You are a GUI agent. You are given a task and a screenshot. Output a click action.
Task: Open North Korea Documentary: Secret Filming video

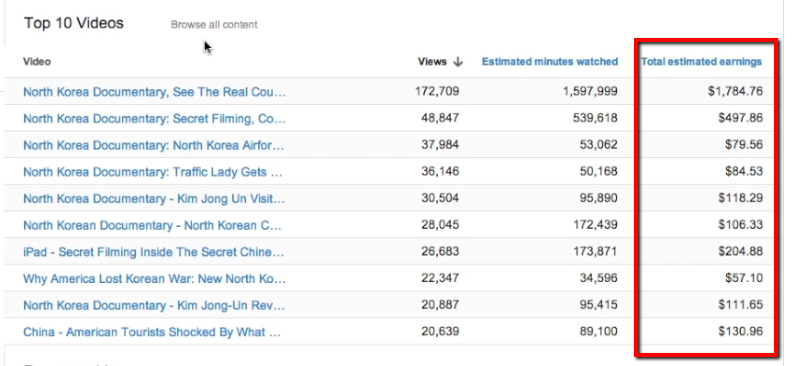tap(155, 119)
